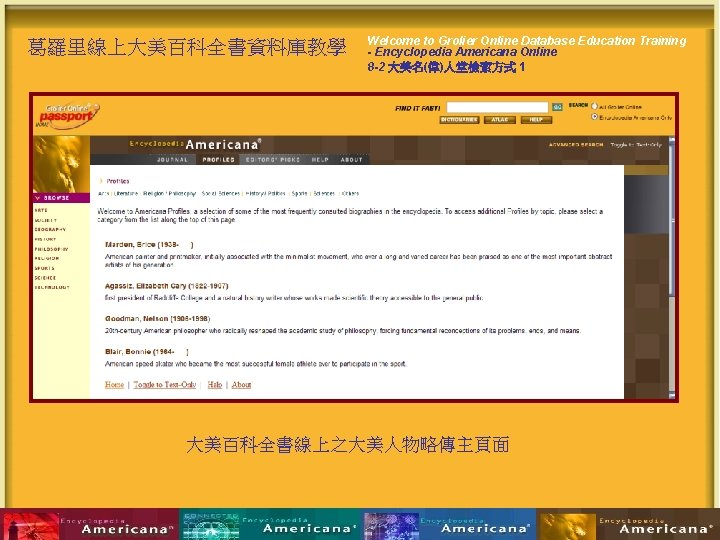Open the Social Sciences profiles link
This screenshot has height=540, width=720.
click(x=220, y=193)
